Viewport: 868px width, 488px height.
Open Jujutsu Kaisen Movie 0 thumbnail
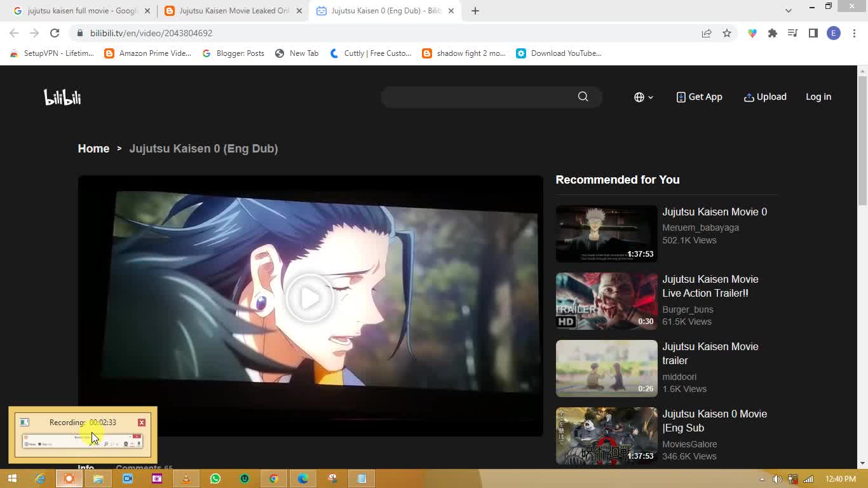(x=606, y=233)
